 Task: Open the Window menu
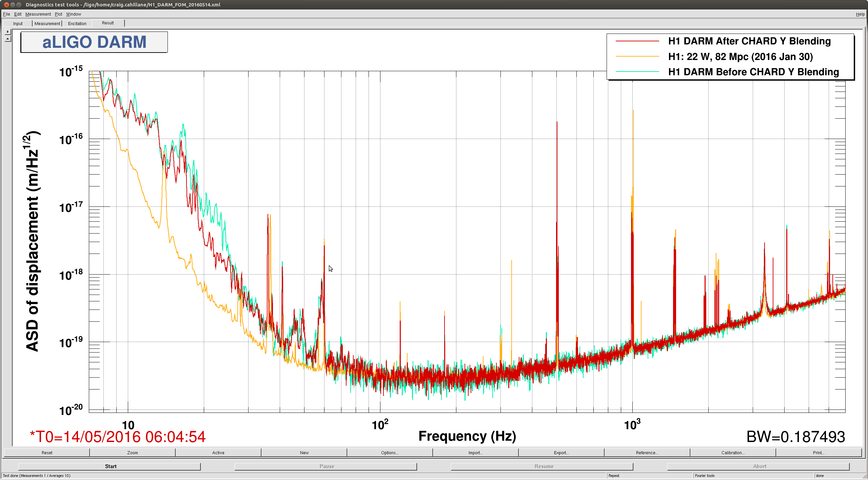coord(74,14)
